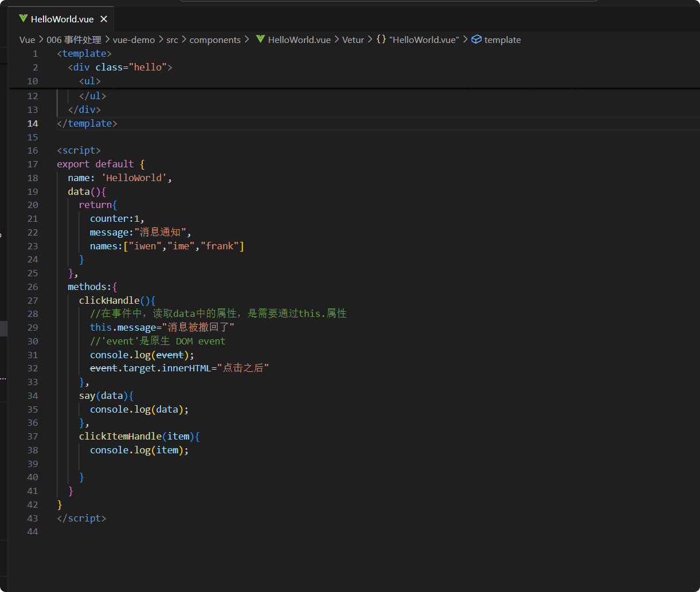Click the curly braces symbol icon in breadcrumbs
The height and width of the screenshot is (592, 700).
[x=381, y=40]
